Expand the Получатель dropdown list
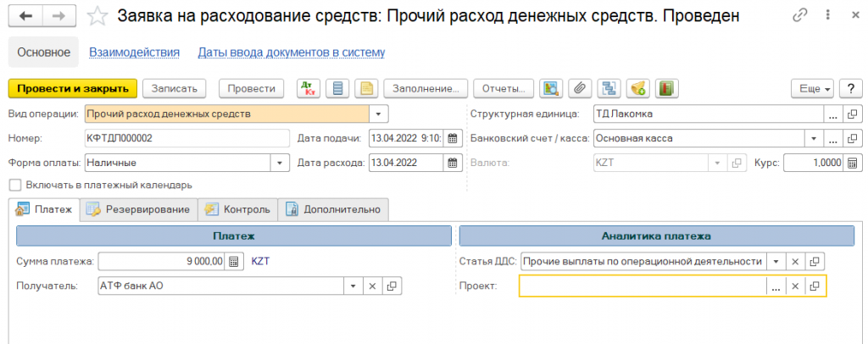Image resolution: width=868 pixels, height=344 pixels. tap(353, 286)
